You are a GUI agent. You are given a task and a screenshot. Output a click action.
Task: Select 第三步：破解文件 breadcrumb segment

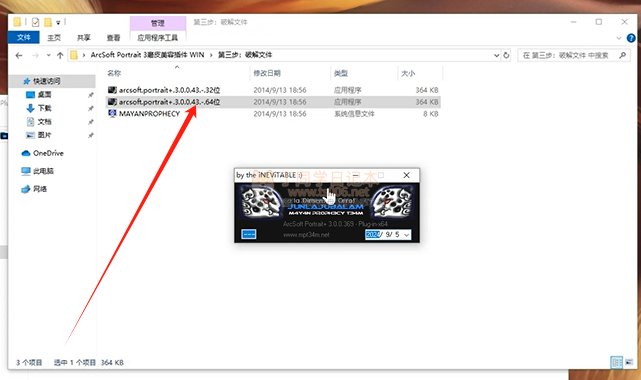245,55
